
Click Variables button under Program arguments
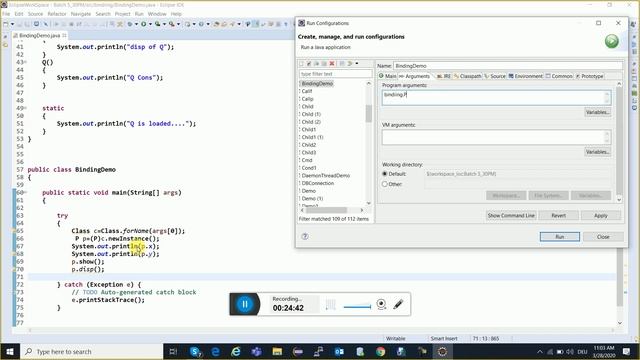598,112
